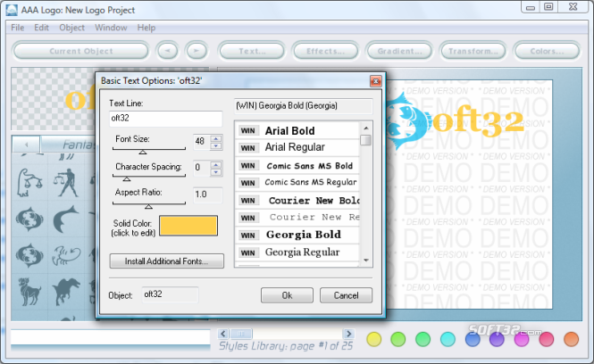The image size is (594, 364).
Task: Click the Aspect Ratio slider
Action: (x=149, y=204)
